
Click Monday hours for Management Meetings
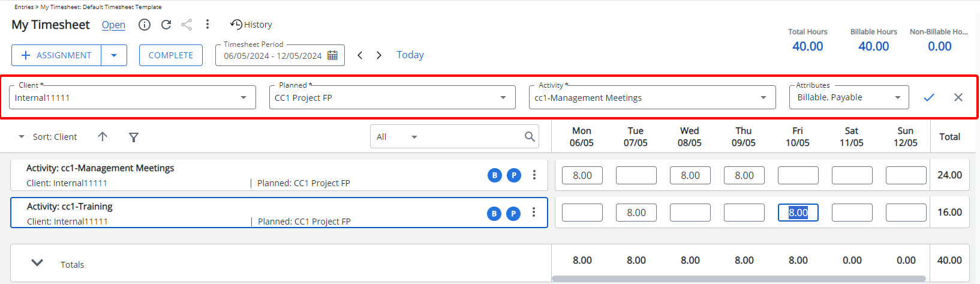[582, 175]
